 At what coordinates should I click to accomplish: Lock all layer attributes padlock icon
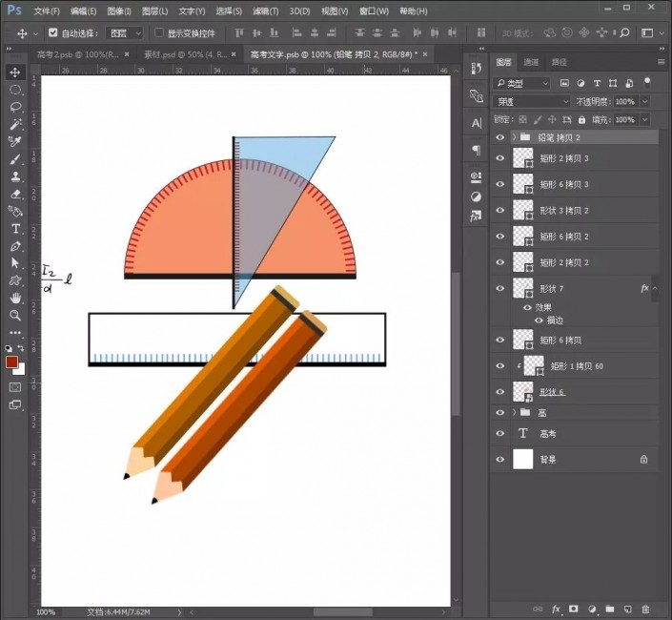click(581, 119)
